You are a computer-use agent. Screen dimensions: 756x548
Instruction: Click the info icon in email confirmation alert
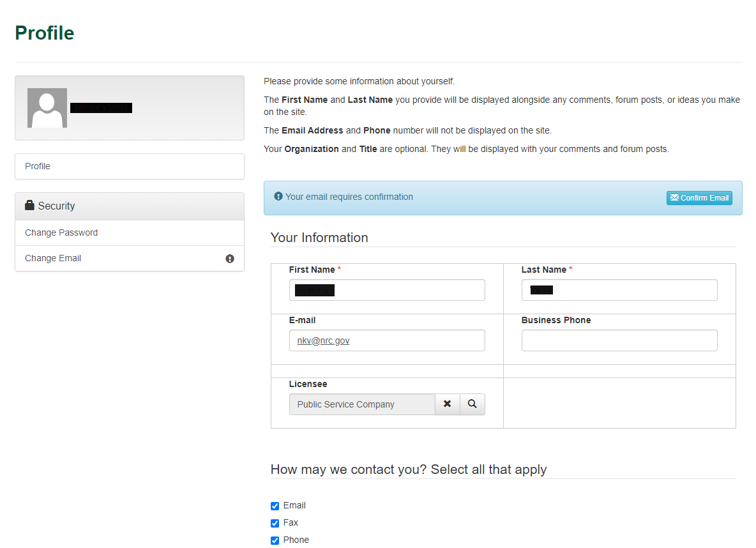[x=278, y=197]
